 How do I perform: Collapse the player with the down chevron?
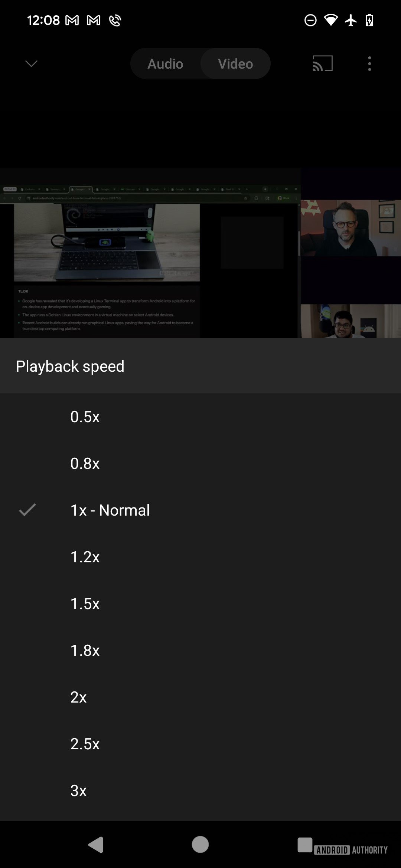point(31,64)
